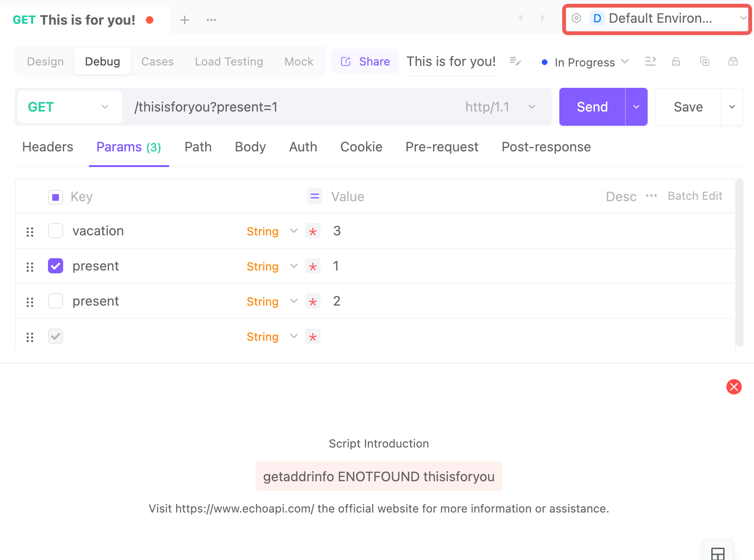The width and height of the screenshot is (754, 560).
Task: Open String type dropdown on empty row
Action: pyautogui.click(x=272, y=336)
